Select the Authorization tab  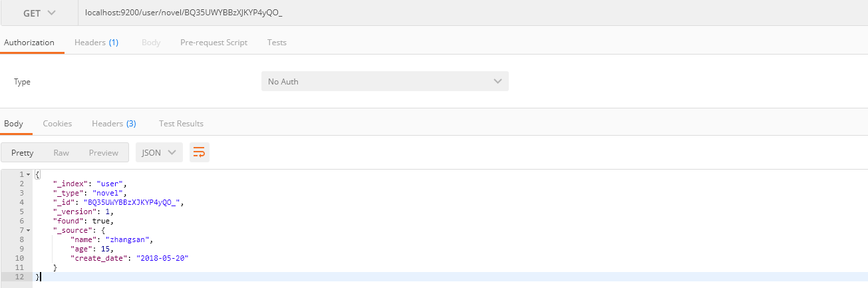[29, 42]
